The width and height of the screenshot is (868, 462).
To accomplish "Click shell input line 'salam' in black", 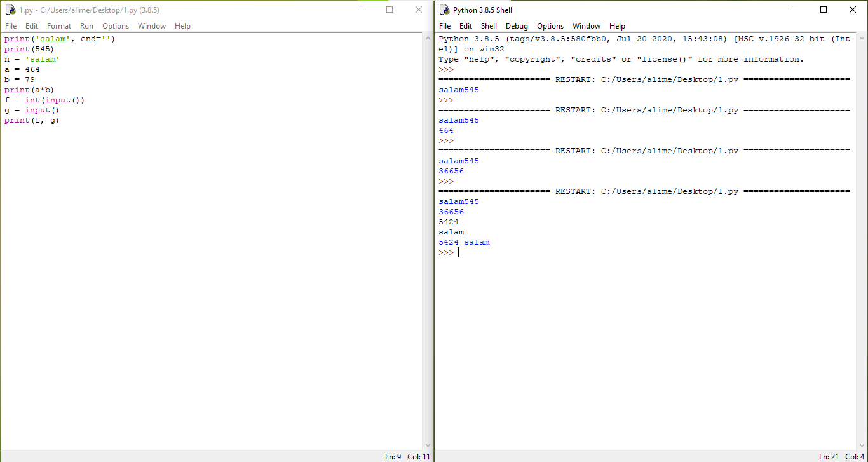I will coord(451,232).
